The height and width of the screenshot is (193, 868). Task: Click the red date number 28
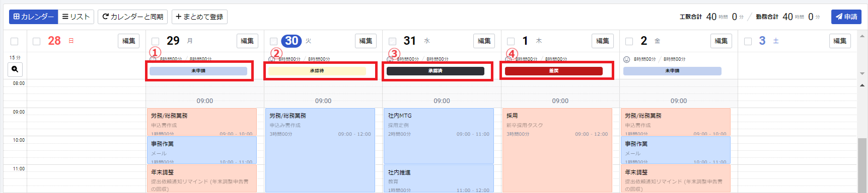tap(54, 41)
